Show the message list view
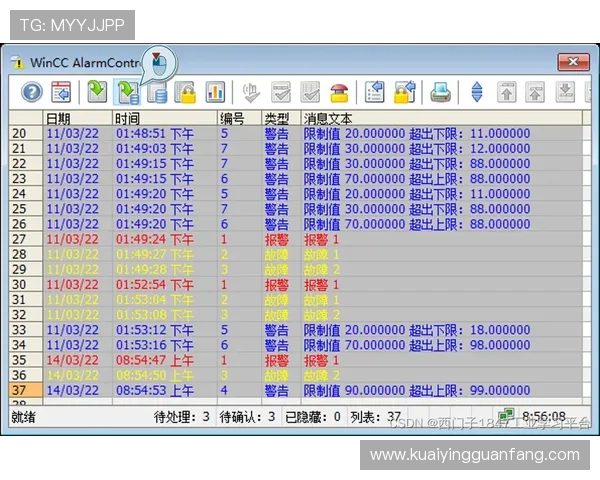 (97, 92)
